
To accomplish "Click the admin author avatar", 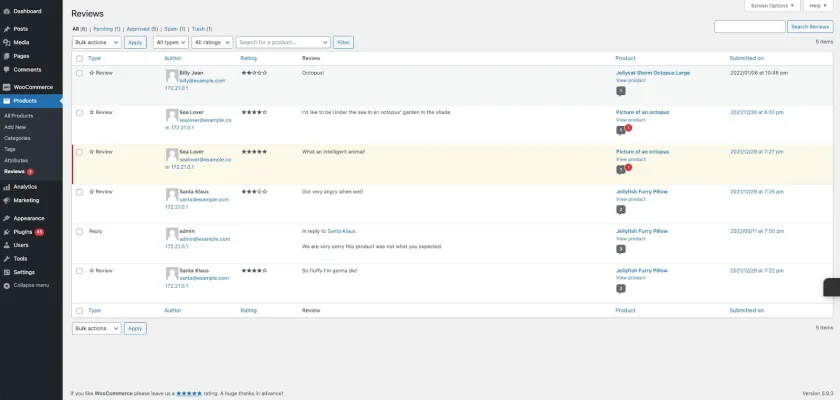I will coord(172,234).
